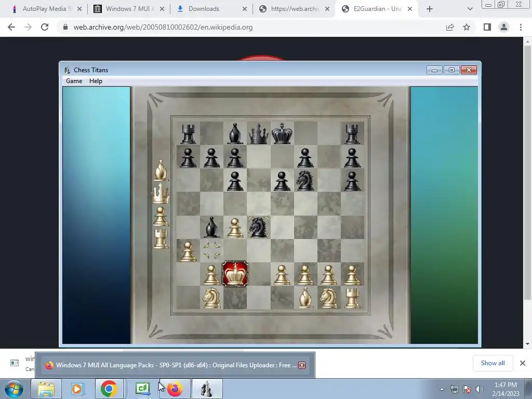Switch to Firefox from the taskbar
Viewport: 532px width, 399px height.
click(175, 389)
